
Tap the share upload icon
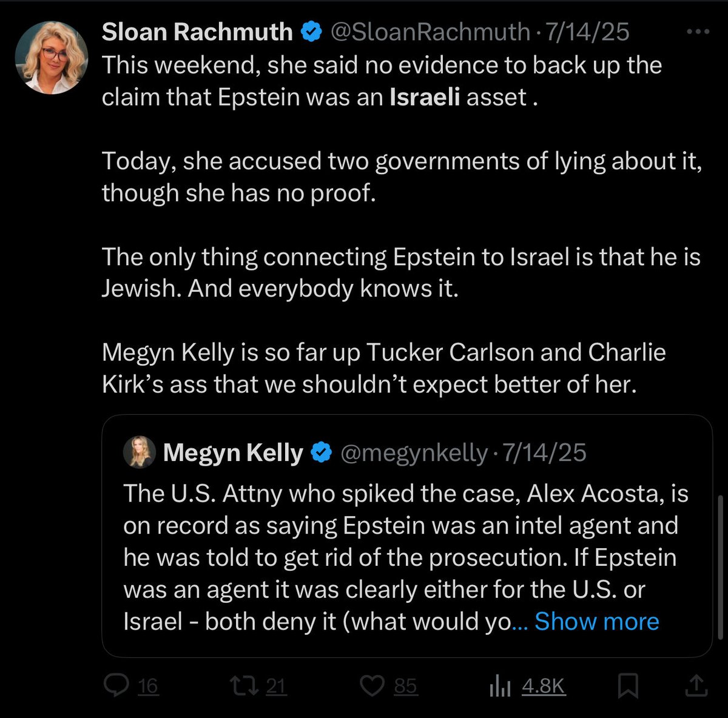tap(696, 685)
